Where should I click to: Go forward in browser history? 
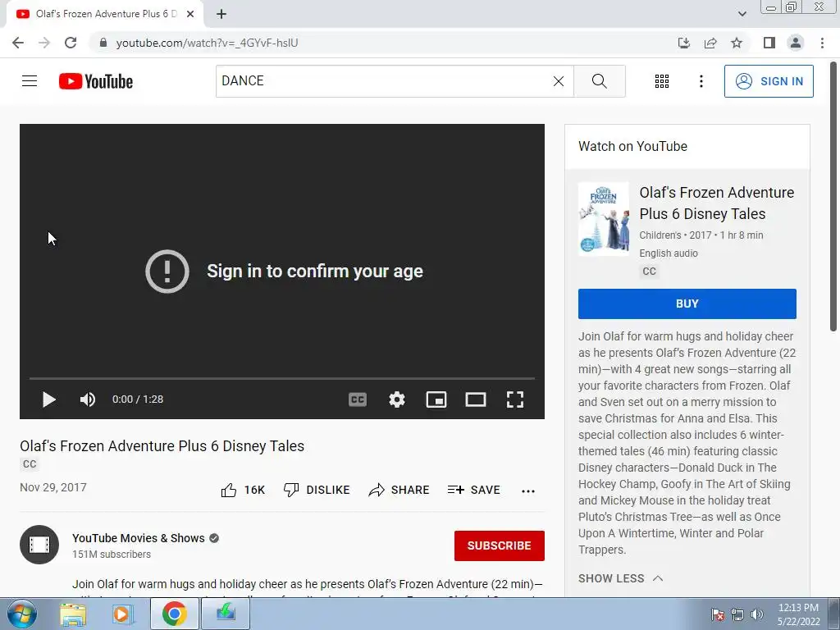coord(44,43)
